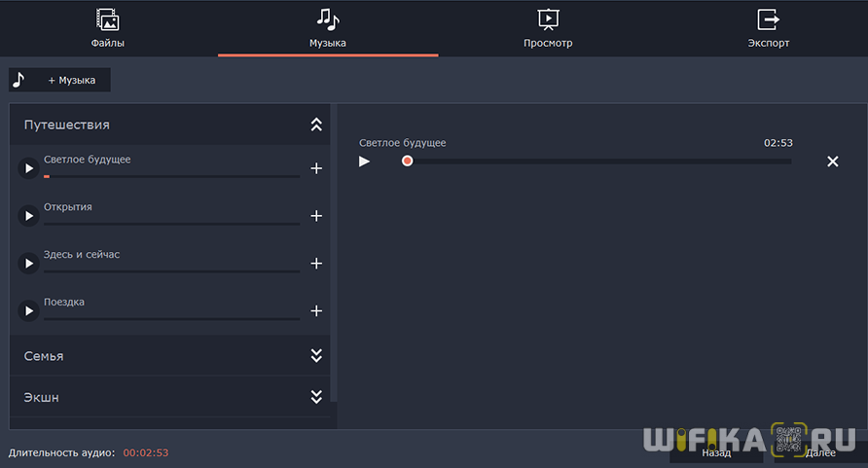Click the Далее button
This screenshot has height=468, width=868.
tap(818, 452)
